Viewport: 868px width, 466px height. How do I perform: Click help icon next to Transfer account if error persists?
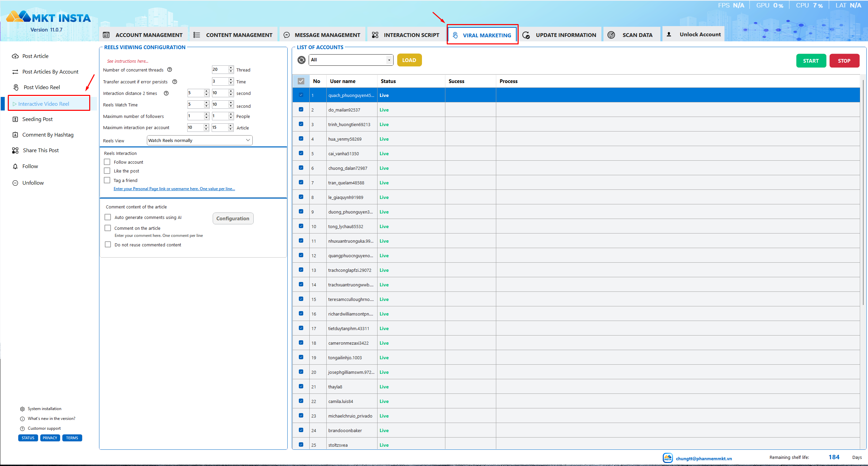point(175,82)
